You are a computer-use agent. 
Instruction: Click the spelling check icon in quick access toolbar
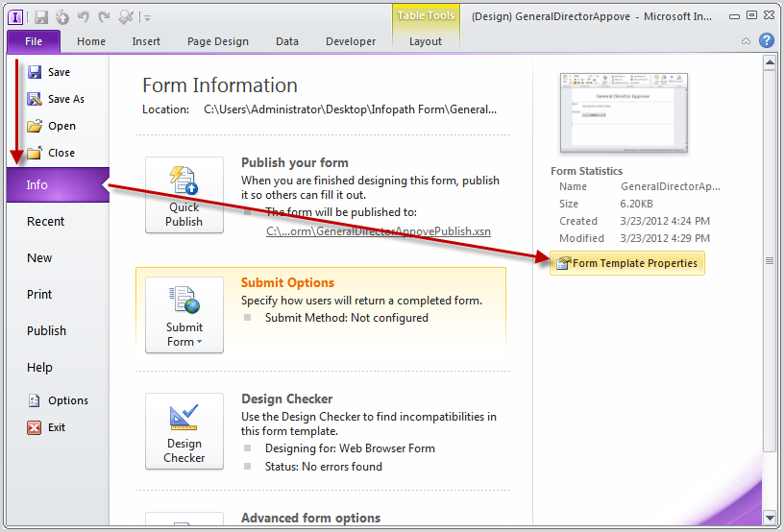click(126, 17)
